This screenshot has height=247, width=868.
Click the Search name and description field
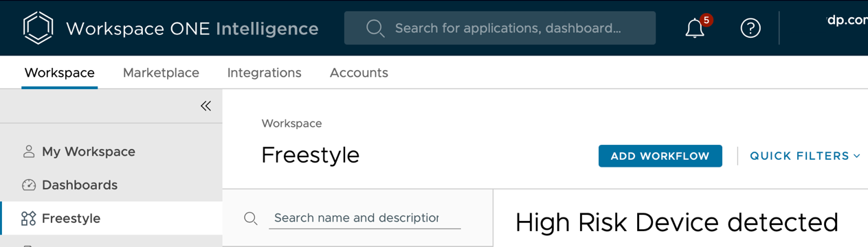click(x=364, y=218)
